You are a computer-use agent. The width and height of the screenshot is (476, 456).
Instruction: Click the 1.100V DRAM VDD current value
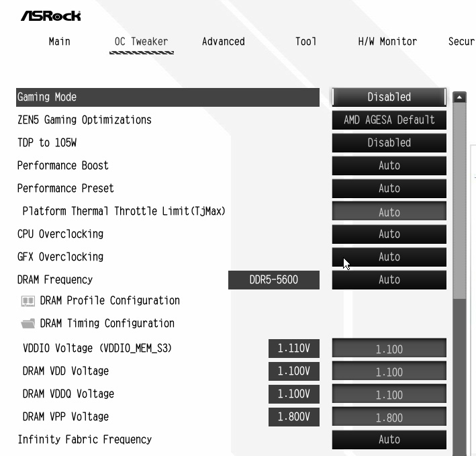coord(294,371)
